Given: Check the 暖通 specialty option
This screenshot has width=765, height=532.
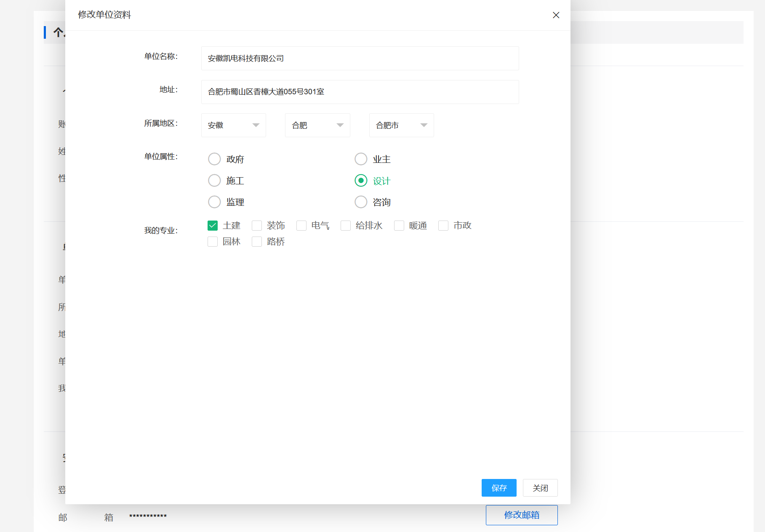Looking at the screenshot, I should (399, 226).
